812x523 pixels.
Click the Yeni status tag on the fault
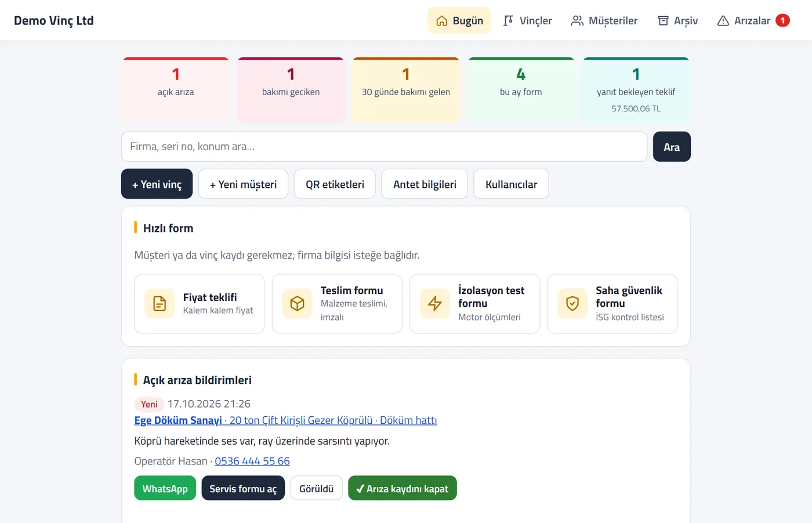click(x=149, y=404)
